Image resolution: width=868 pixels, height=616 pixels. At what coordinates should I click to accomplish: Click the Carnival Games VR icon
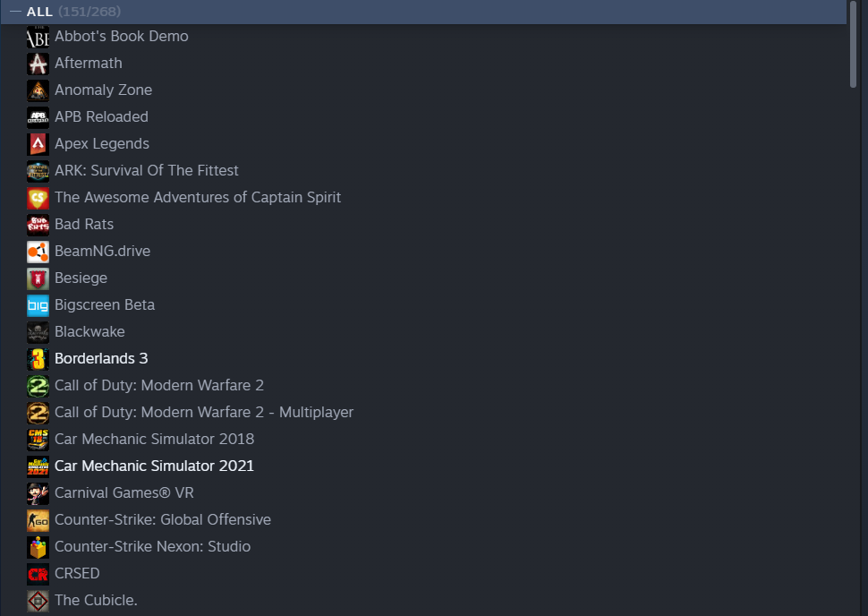click(38, 492)
